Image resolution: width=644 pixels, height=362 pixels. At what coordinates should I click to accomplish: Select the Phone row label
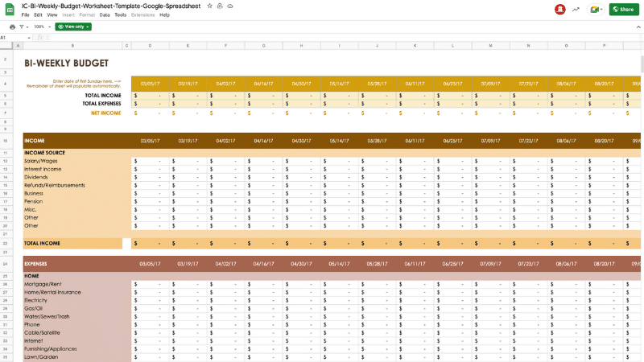point(32,325)
